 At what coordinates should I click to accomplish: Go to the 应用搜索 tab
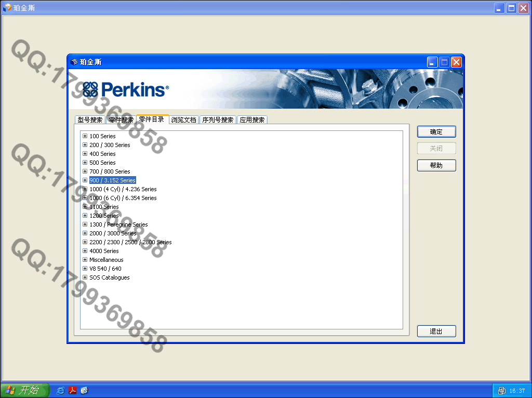point(252,120)
